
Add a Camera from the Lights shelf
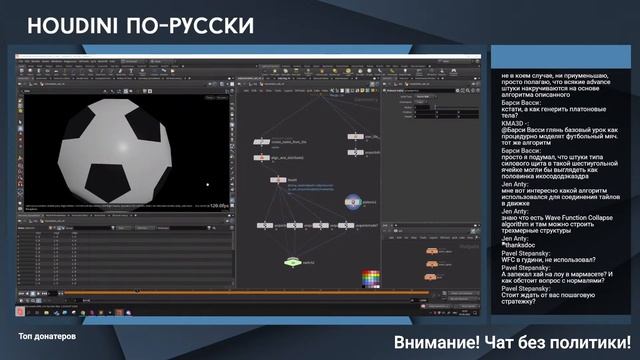pos(265,72)
